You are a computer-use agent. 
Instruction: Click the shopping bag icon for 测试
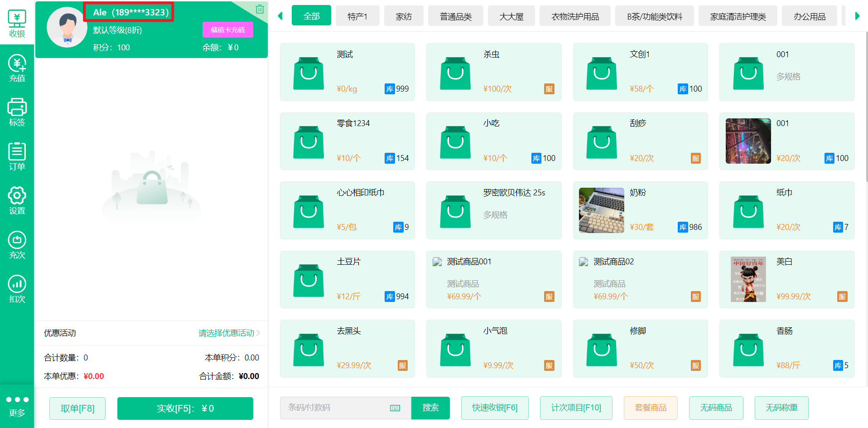(x=309, y=73)
